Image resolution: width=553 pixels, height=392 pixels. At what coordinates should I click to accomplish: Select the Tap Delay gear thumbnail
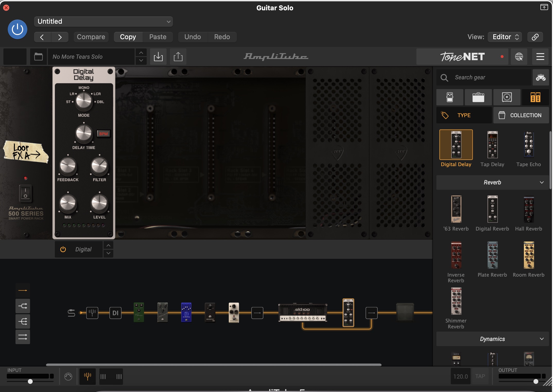pos(492,145)
